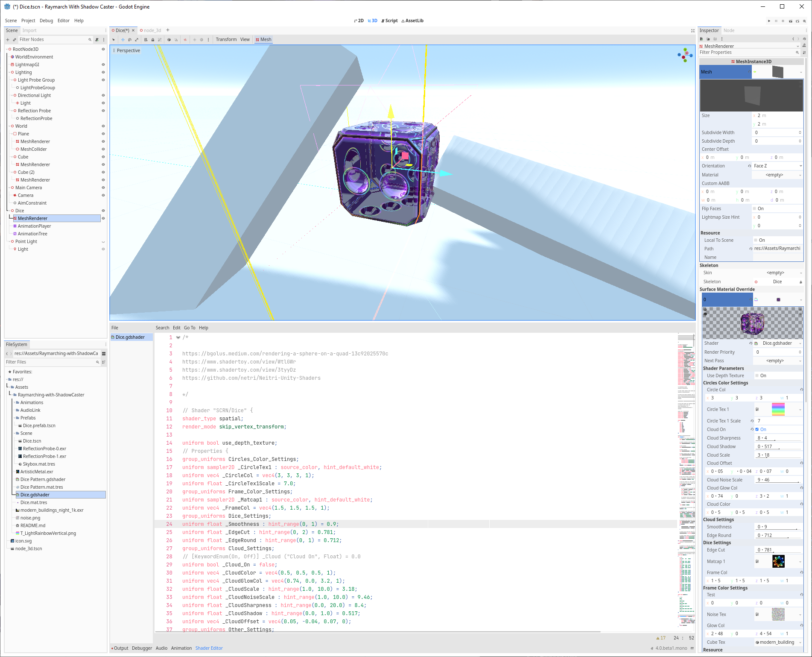
Task: Select Dice Pattern.gdshader in FileSystem
Action: coord(42,480)
